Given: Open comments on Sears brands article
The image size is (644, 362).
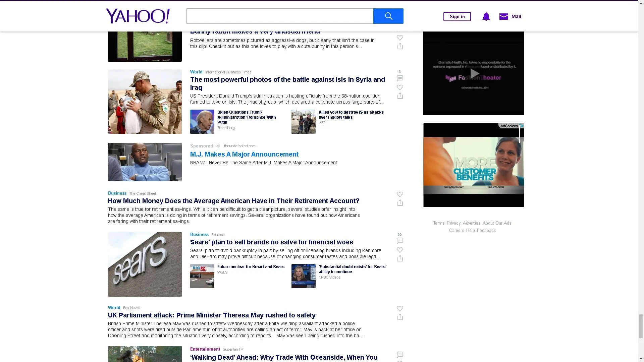Looking at the screenshot, I should pos(399,241).
